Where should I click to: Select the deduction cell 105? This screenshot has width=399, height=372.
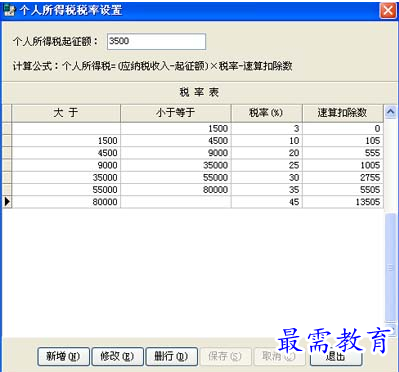pyautogui.click(x=343, y=141)
